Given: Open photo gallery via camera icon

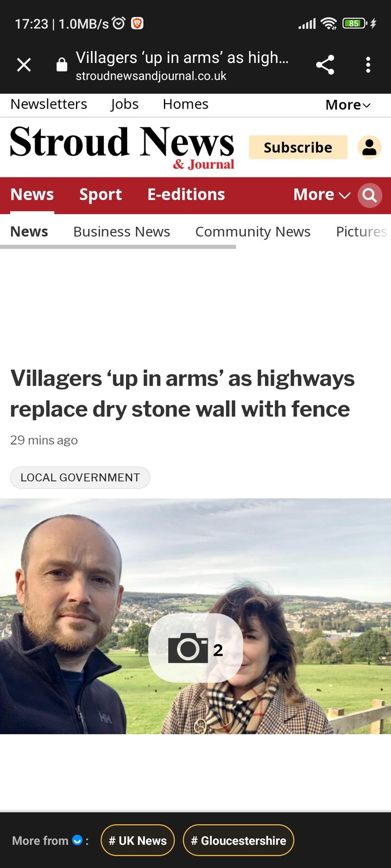Looking at the screenshot, I should tap(195, 648).
